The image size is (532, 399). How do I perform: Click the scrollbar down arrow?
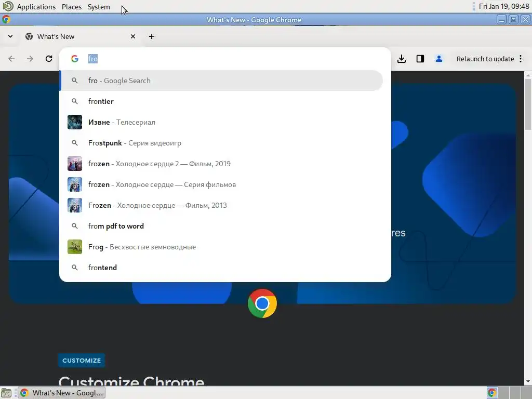pyautogui.click(x=528, y=382)
